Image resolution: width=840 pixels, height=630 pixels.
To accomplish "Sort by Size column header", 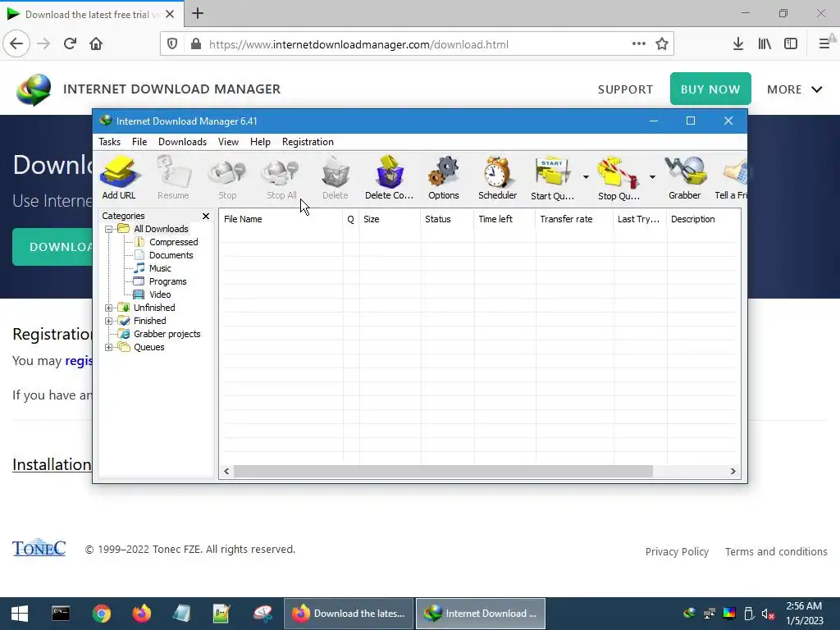I will 390,219.
